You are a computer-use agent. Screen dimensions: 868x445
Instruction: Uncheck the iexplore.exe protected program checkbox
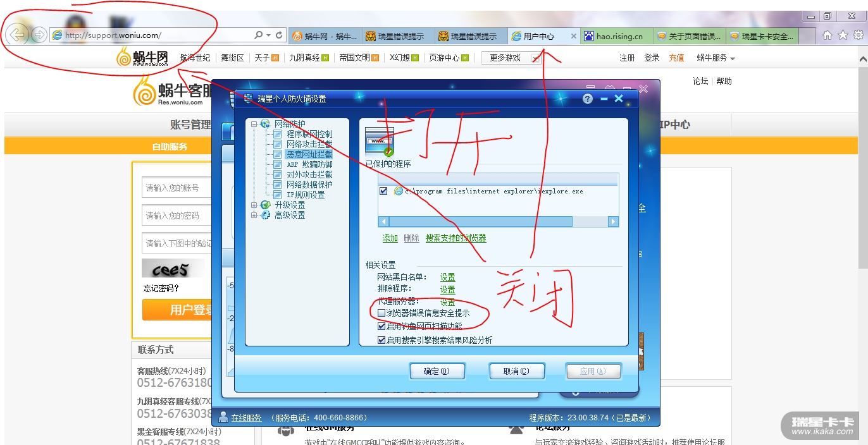click(x=383, y=191)
